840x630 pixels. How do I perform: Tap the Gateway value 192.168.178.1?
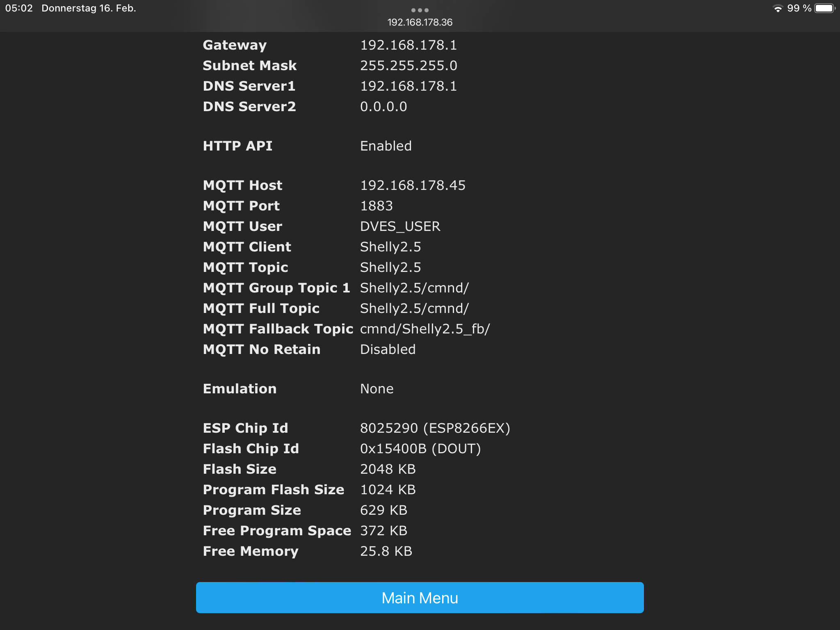point(409,45)
